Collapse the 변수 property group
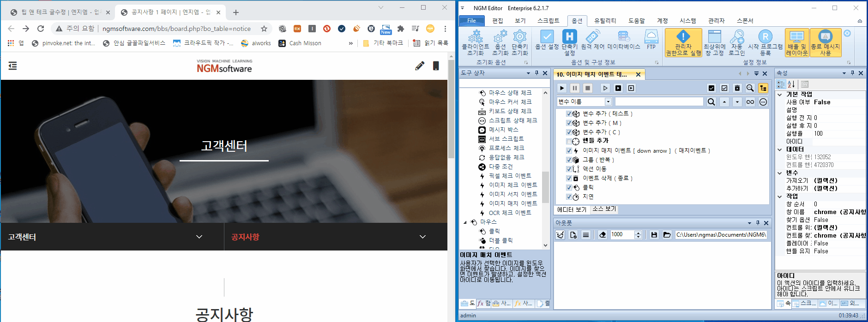The image size is (868, 322). pos(780,173)
